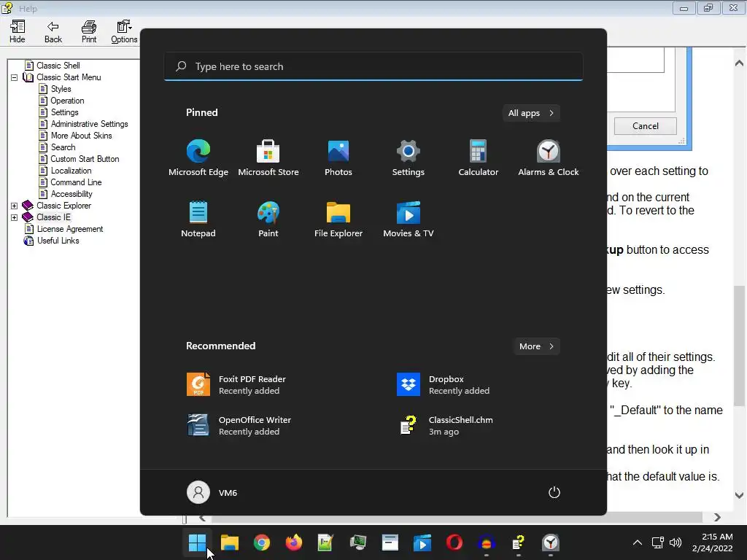Open the Photos app
Image resolution: width=747 pixels, height=560 pixels.
pos(338,158)
